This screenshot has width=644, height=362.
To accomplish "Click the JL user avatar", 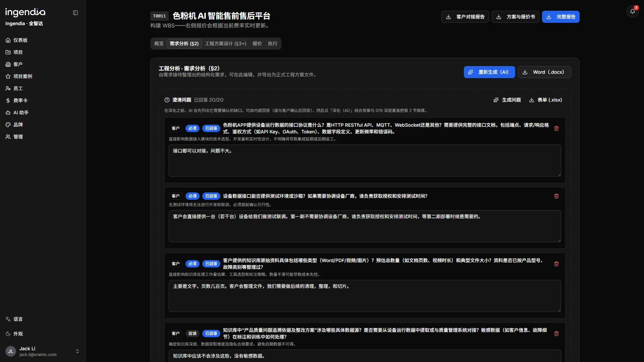I will pyautogui.click(x=11, y=351).
